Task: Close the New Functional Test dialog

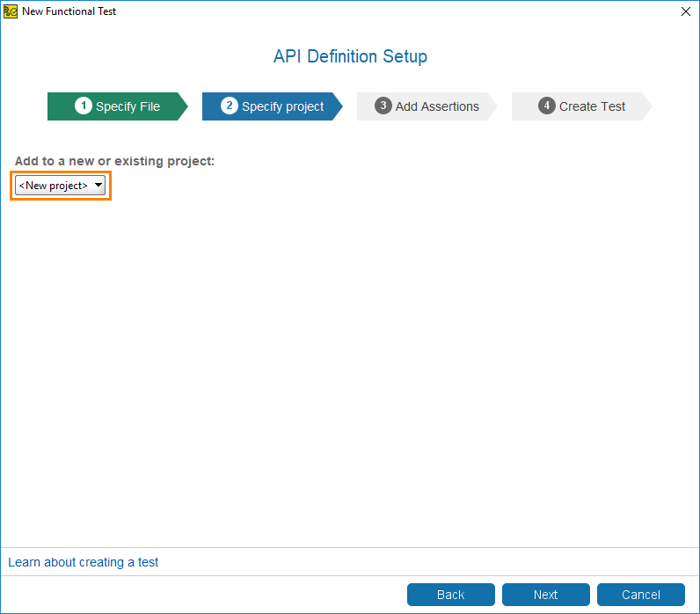Action: click(x=686, y=11)
